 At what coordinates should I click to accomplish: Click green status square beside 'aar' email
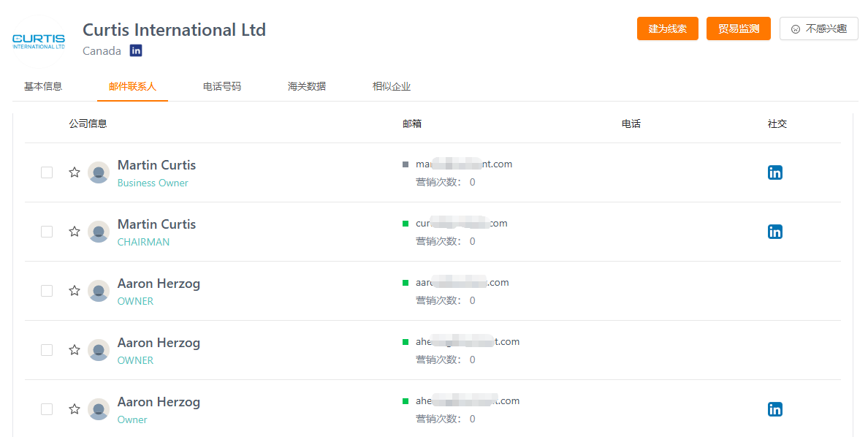[406, 283]
